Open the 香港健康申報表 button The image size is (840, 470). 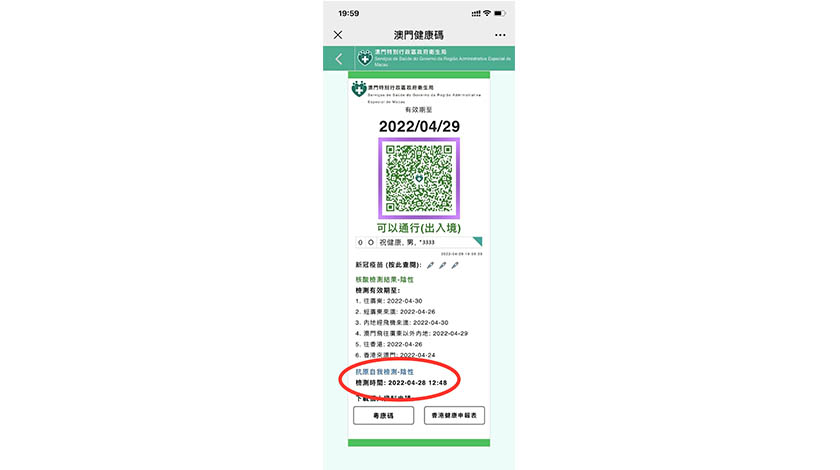(x=454, y=415)
